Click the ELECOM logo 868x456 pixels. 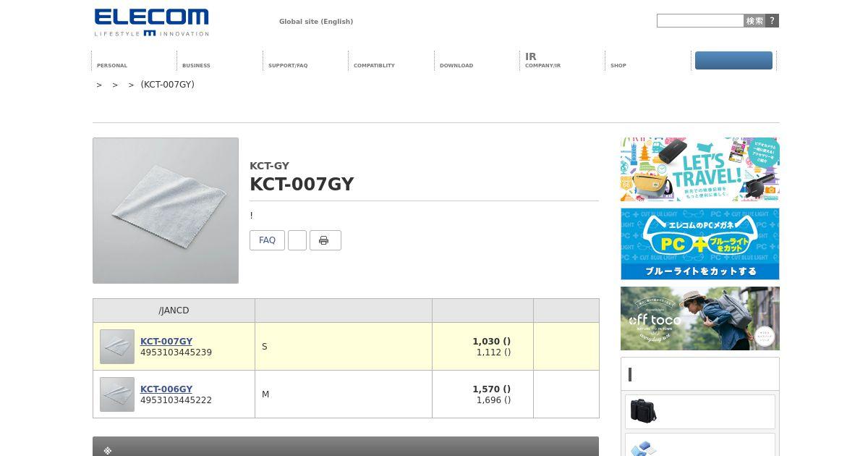[151, 22]
